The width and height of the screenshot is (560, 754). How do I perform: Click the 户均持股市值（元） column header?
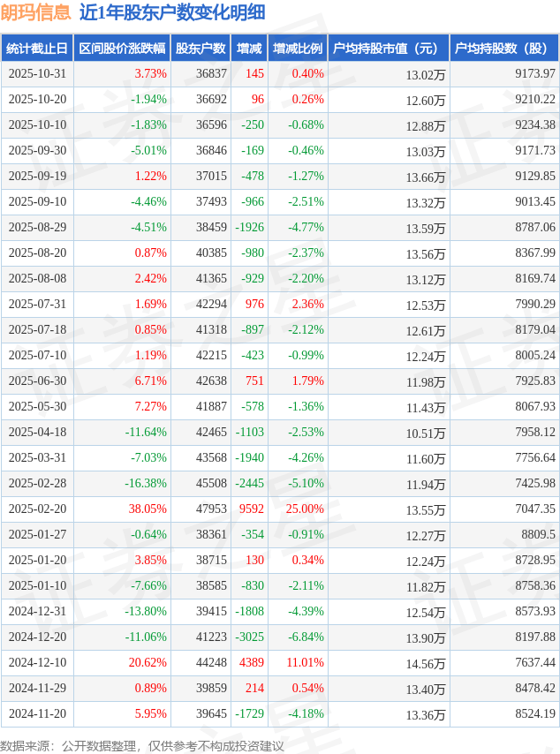(x=388, y=49)
